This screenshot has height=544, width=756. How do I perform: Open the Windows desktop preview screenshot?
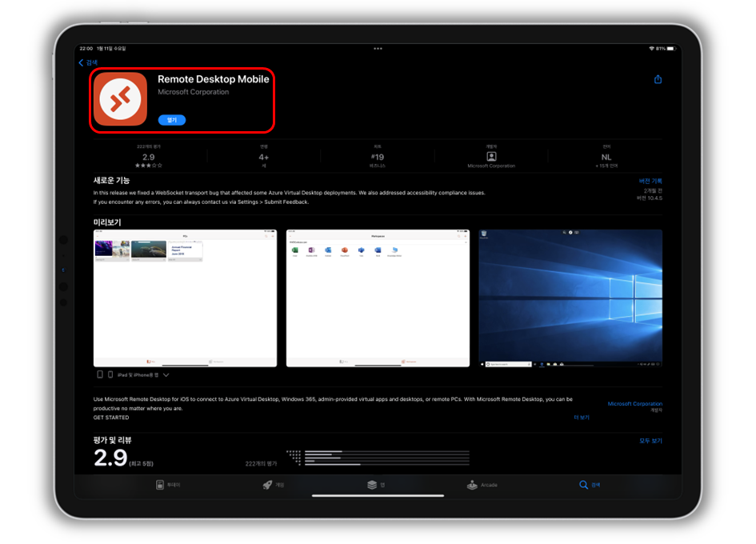pyautogui.click(x=570, y=298)
